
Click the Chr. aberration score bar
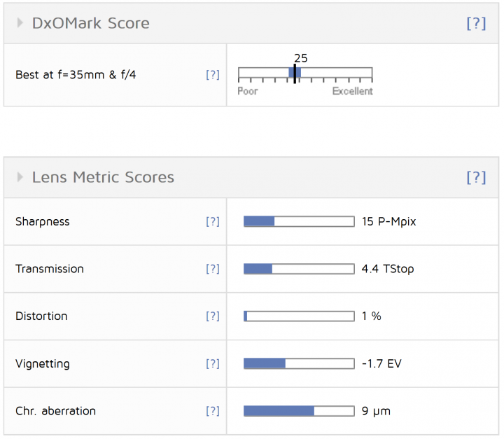tap(298, 411)
